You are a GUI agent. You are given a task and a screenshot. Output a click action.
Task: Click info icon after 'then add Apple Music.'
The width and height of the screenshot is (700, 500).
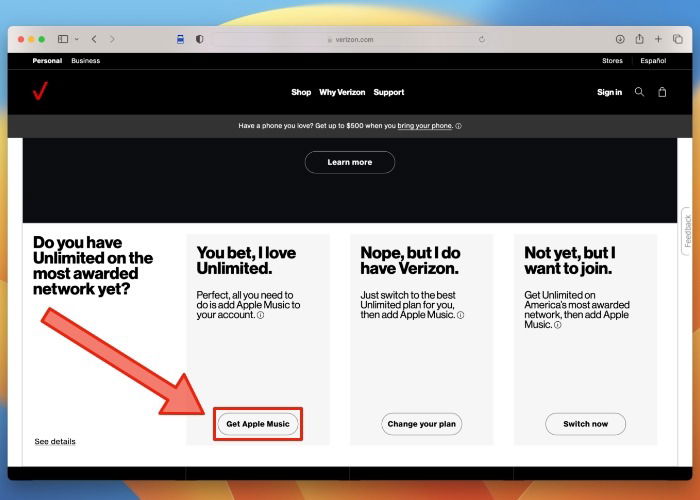coord(460,315)
